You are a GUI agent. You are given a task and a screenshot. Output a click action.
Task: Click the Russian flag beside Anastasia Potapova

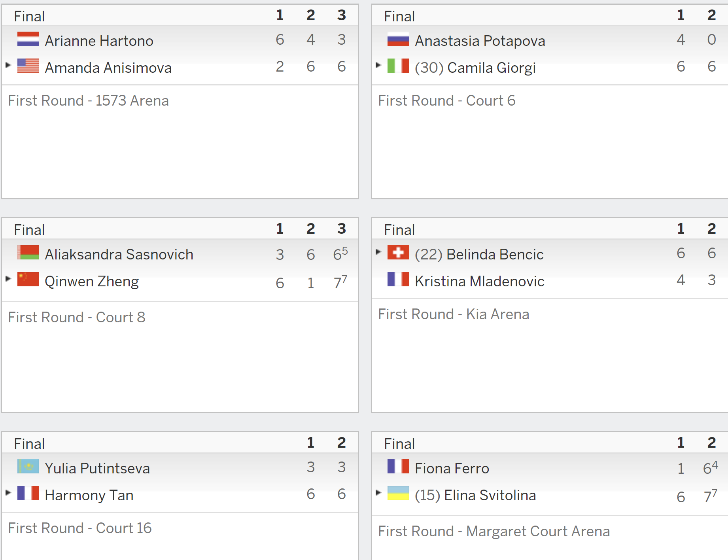click(x=398, y=39)
